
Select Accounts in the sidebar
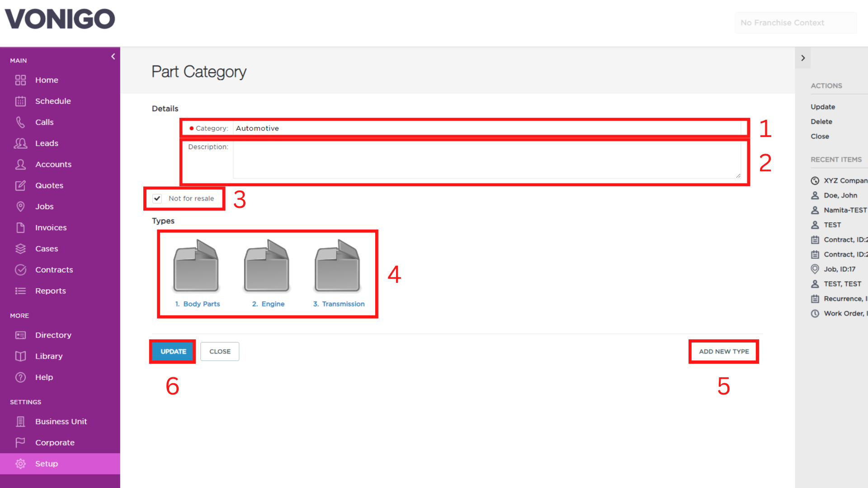pos(53,164)
